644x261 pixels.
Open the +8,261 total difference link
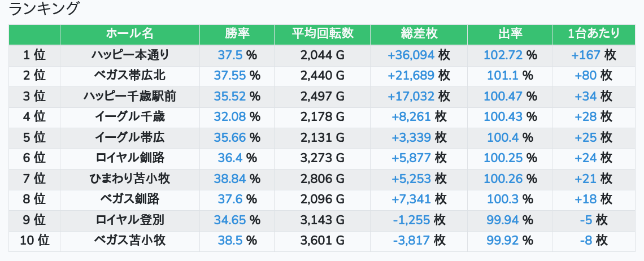pos(411,117)
